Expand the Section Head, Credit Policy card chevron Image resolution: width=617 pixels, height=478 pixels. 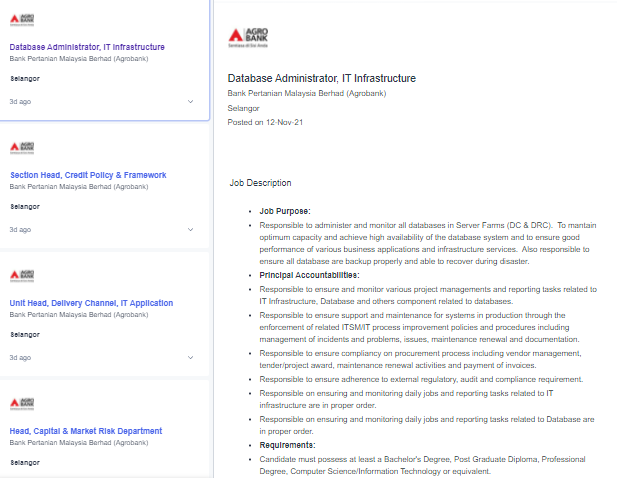point(190,229)
